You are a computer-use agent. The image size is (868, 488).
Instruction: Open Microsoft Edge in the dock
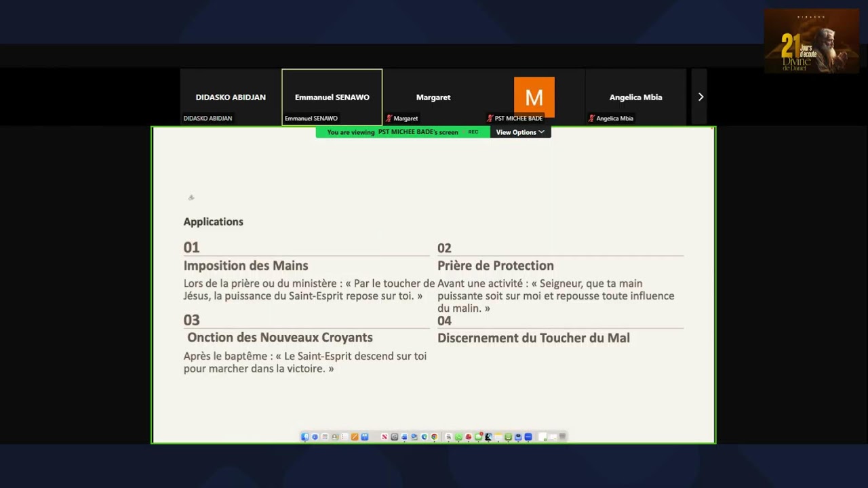coord(425,437)
